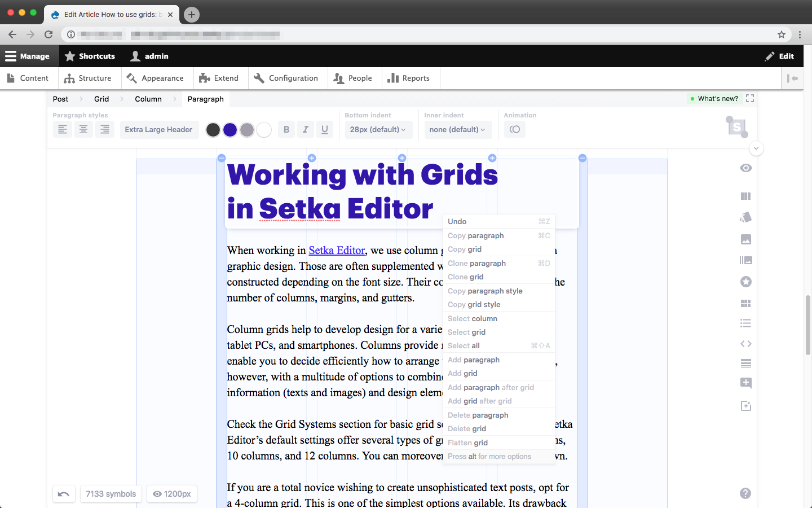Screen dimensions: 812x508
Task: Select the light gray text color
Action: [x=247, y=130]
